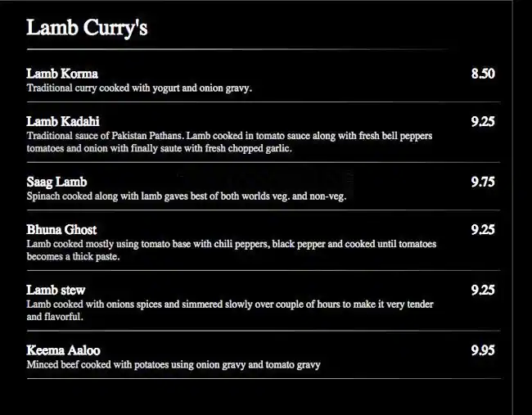This screenshot has width=532, height=415.
Task: Click the 9.25 price beside Lamb stew
Action: [x=483, y=290]
